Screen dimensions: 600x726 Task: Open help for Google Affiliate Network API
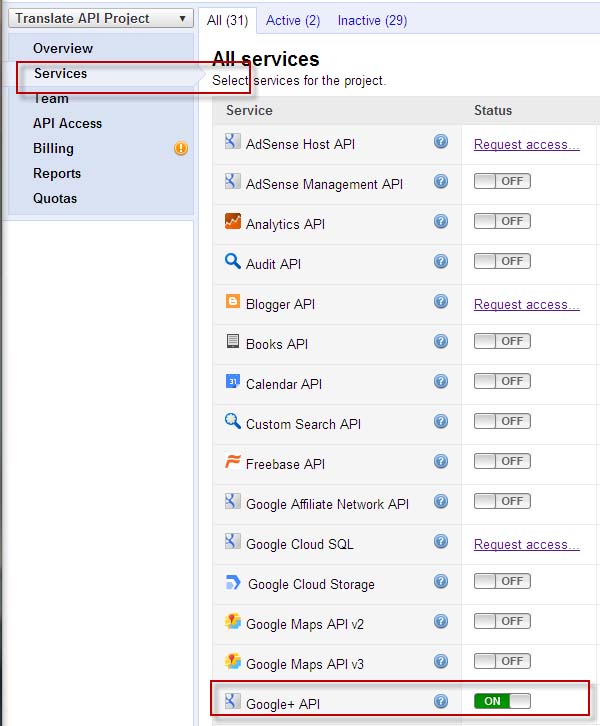coord(441,501)
